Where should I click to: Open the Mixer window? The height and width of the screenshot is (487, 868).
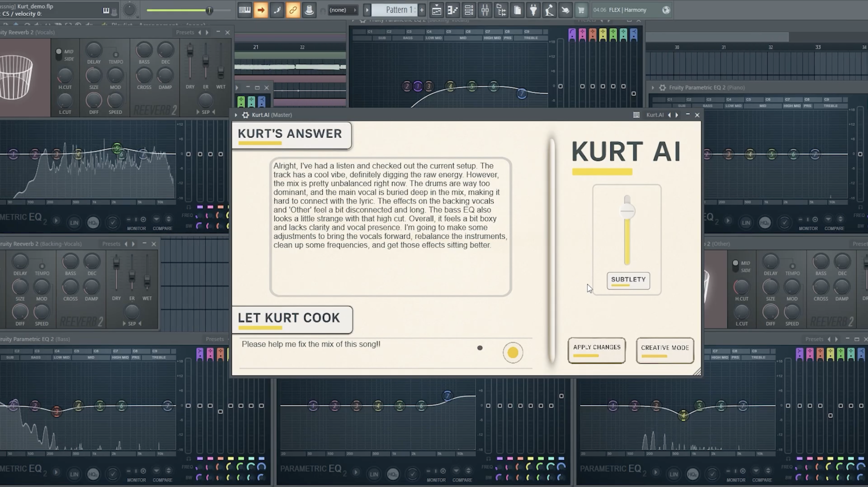(485, 10)
